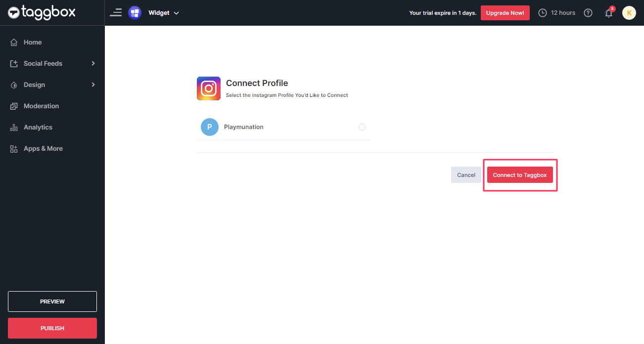This screenshot has height=344, width=644.
Task: Switch to the Design section
Action: [35, 85]
